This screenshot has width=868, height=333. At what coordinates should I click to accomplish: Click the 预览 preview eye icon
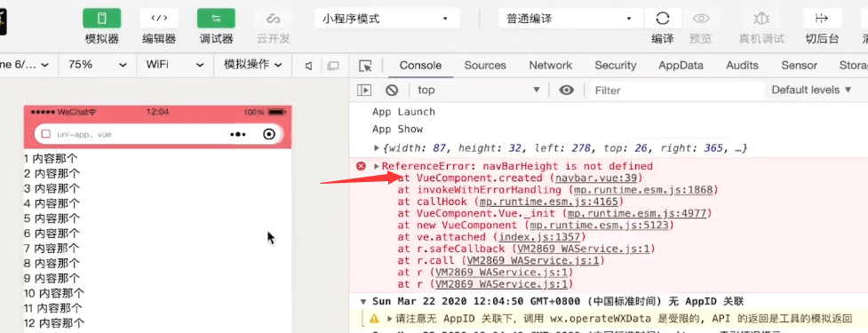pos(701,19)
